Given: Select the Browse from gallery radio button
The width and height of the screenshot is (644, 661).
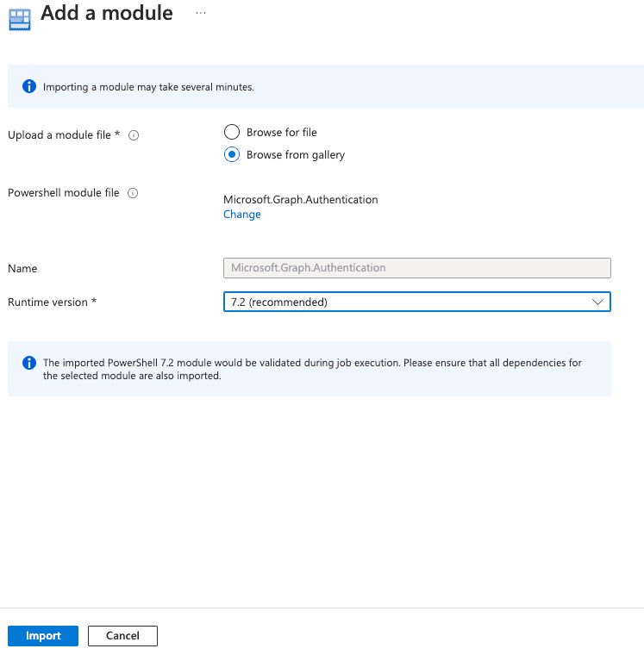Looking at the screenshot, I should (x=232, y=155).
